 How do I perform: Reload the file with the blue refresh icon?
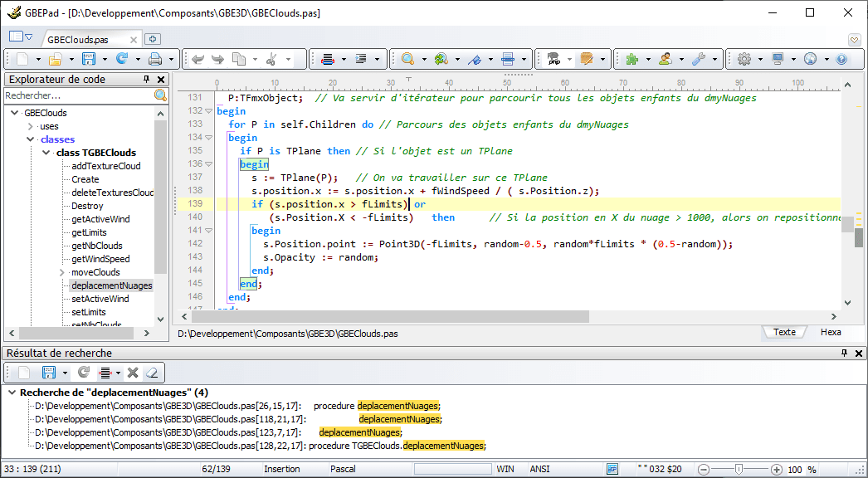coord(122,59)
